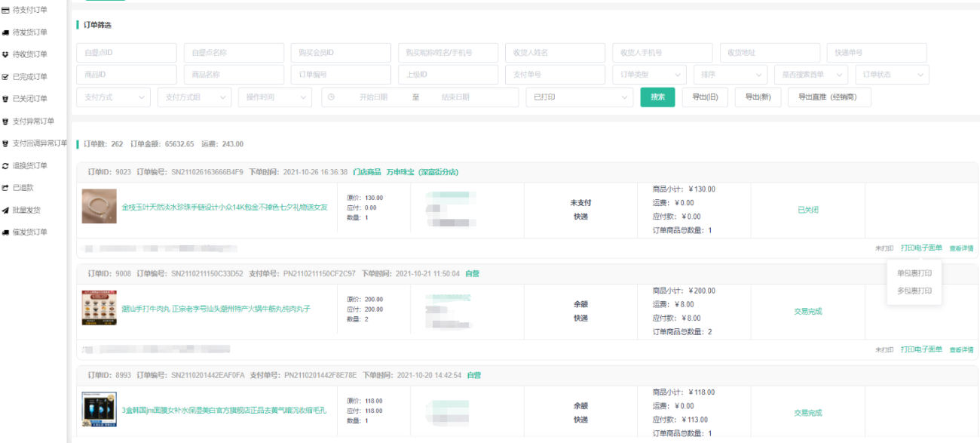This screenshot has width=980, height=443.
Task: Click the icon next to 待收货订单
Action: (6, 54)
